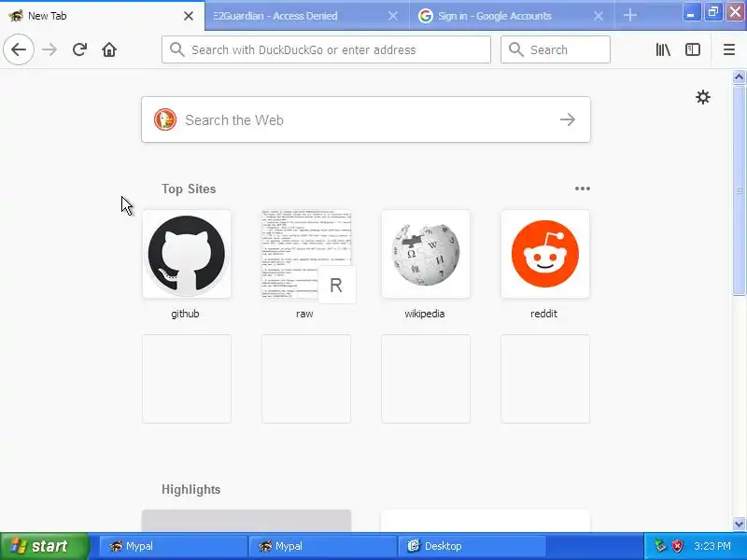Select the New Tab tab
This screenshot has height=560, width=747.
coord(102,16)
